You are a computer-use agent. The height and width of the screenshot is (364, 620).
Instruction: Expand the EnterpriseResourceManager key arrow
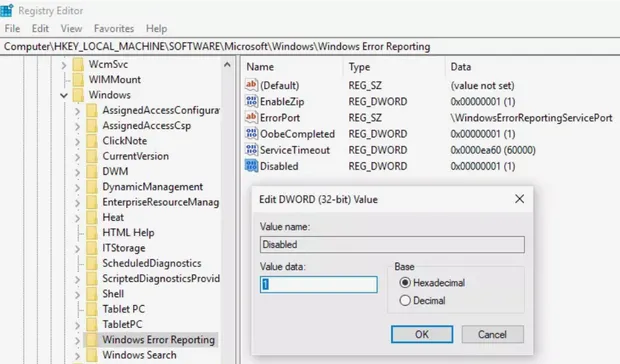pos(77,203)
